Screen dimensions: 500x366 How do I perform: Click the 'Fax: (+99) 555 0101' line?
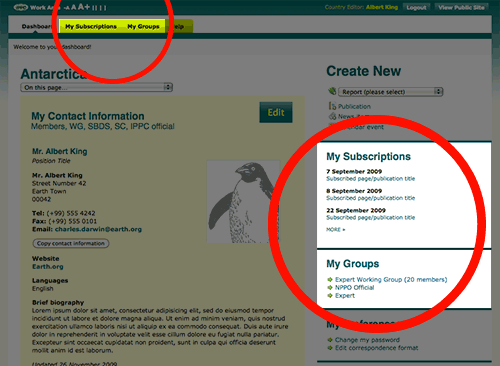pos(64,221)
